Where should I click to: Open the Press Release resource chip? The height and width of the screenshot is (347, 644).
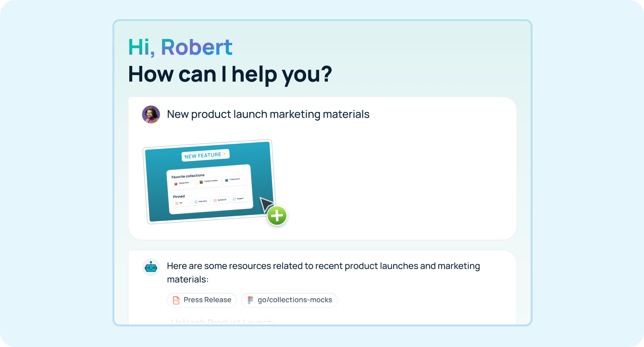(x=202, y=300)
